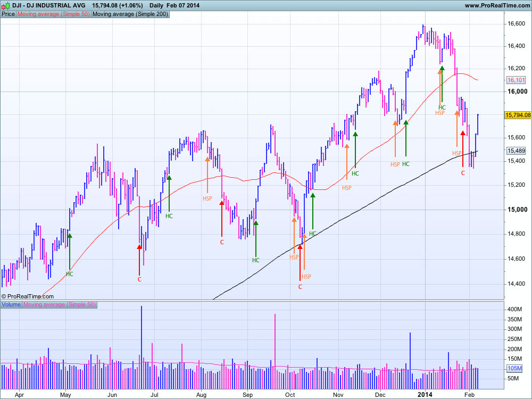Click the bold 16,000 price axis label
532x399 pixels.
tap(517, 92)
